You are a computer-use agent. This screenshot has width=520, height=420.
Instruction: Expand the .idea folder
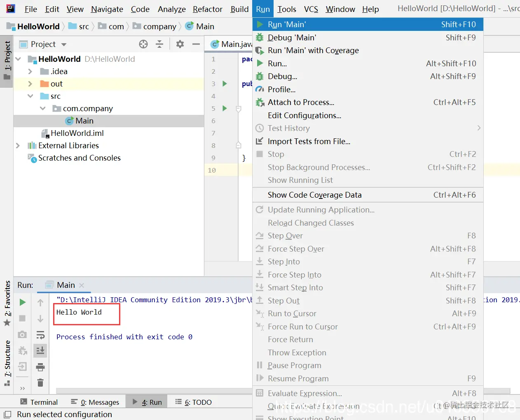(x=30, y=71)
